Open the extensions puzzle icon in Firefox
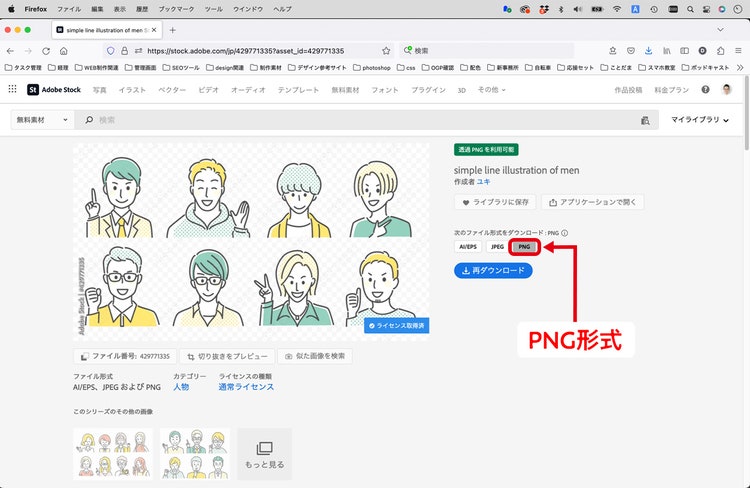Screen dimensions: 750x488 720,51
